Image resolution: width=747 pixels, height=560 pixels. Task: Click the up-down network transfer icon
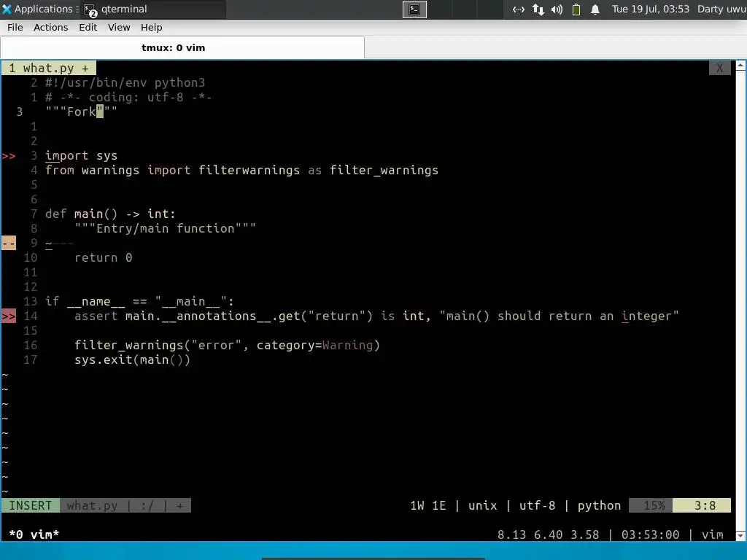538,9
